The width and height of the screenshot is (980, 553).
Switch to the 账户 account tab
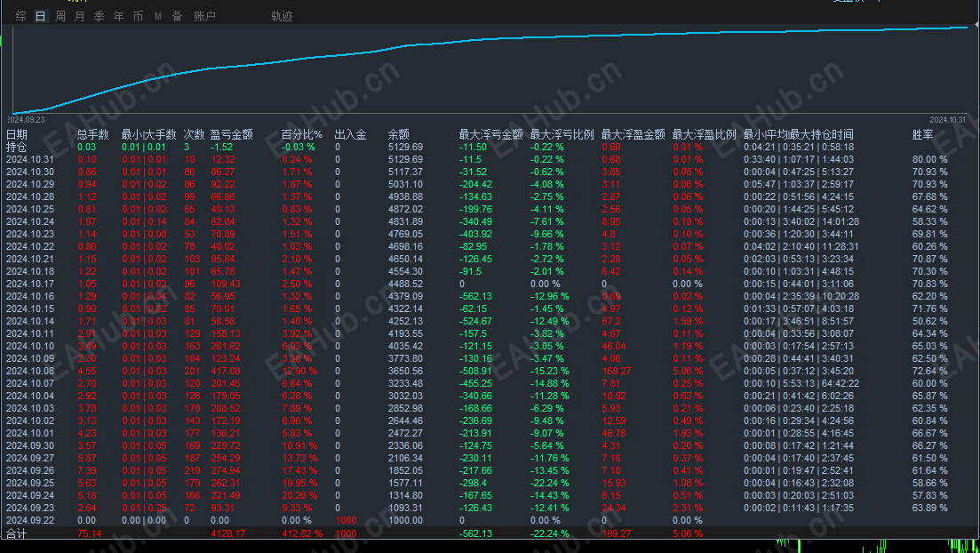click(x=204, y=16)
